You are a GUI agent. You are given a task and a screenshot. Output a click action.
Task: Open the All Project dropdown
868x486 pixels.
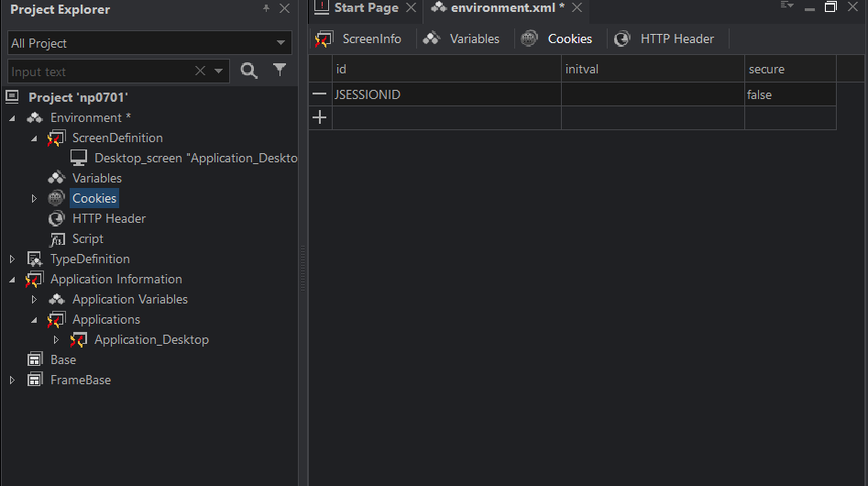(280, 42)
